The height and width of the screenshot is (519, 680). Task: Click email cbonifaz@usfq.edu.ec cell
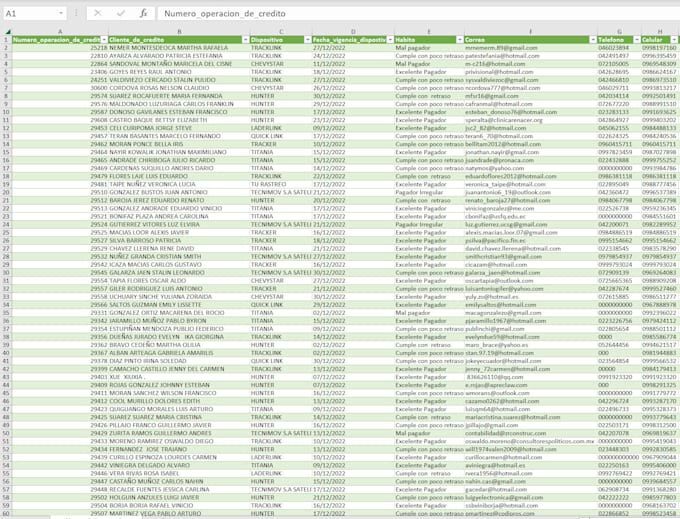pos(530,216)
